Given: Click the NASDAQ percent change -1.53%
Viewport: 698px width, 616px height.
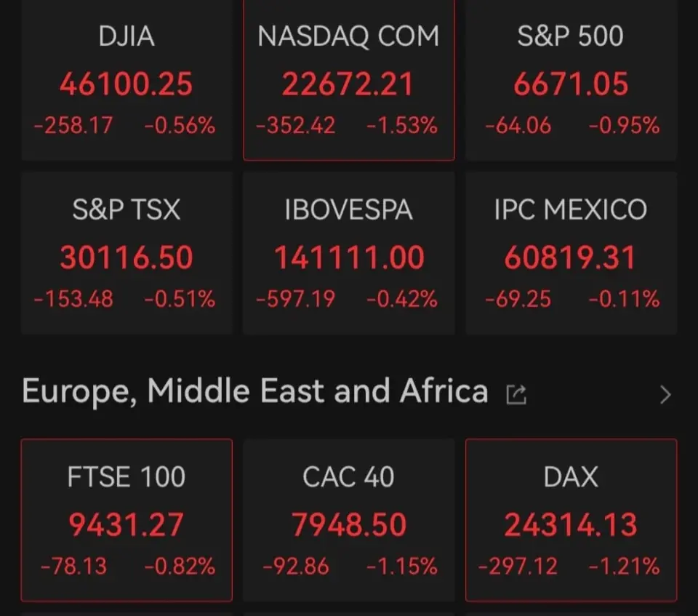Looking at the screenshot, I should click(402, 126).
